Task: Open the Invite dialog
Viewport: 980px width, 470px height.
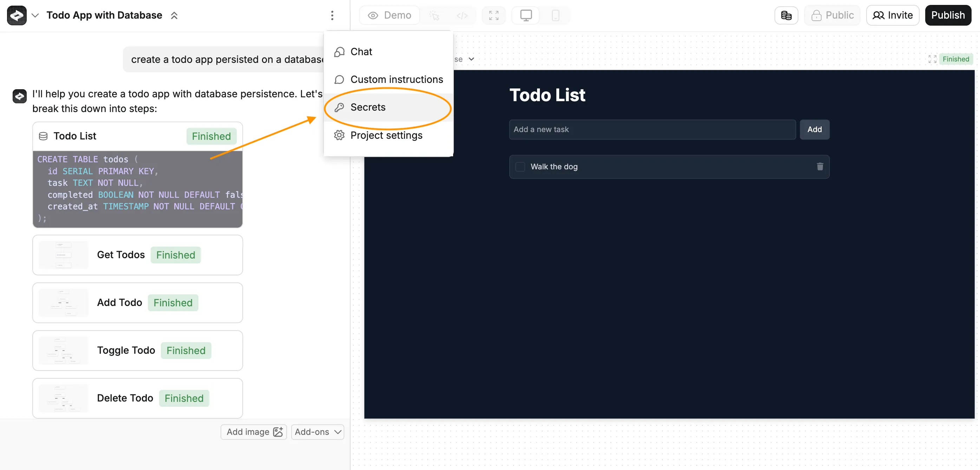Action: (x=893, y=15)
